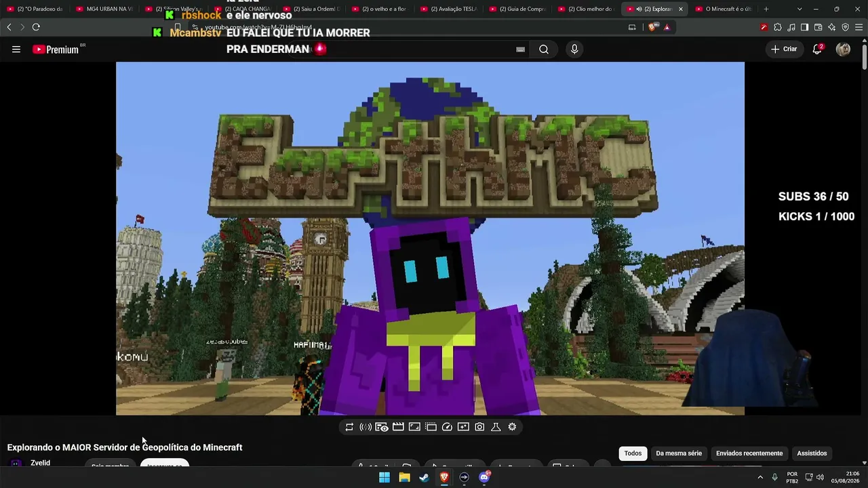Click the clapperboard icon below video

[398, 427]
